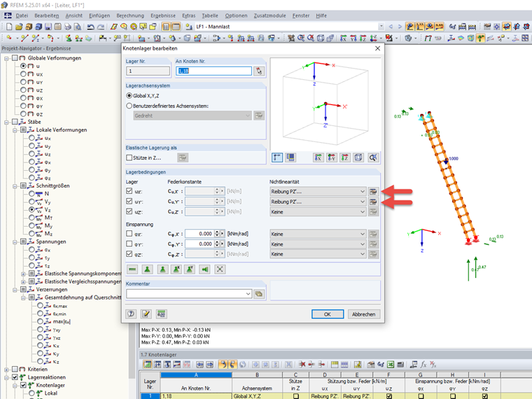Uncheck the ux support checkbox

coord(129,191)
